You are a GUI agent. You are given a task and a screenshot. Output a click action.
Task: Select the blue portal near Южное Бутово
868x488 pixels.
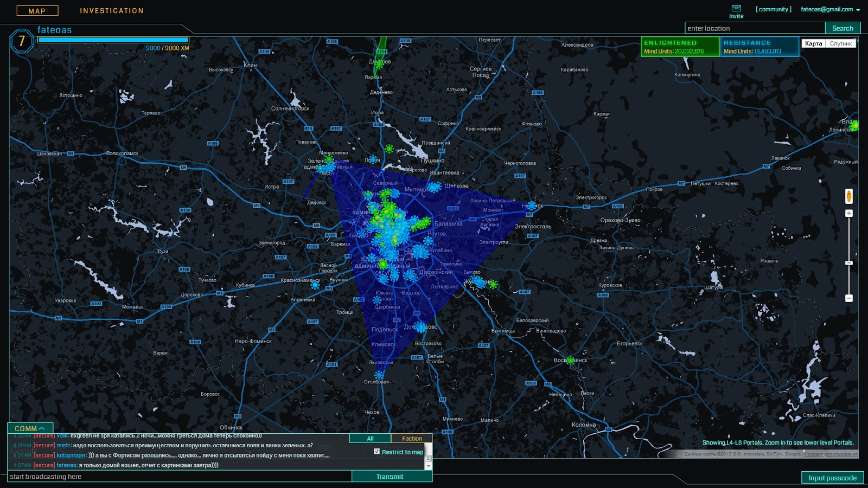[377, 299]
